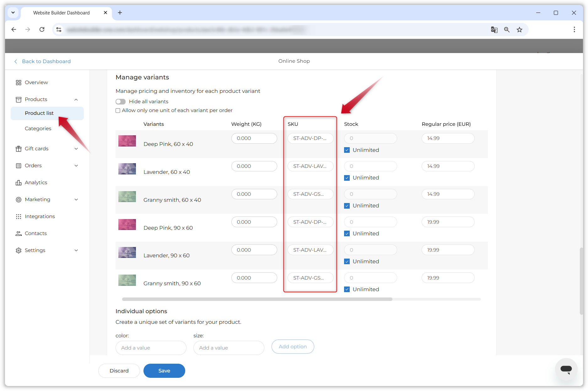Click the Granny smith 90 x 60 thumbnail
The width and height of the screenshot is (588, 391).
click(127, 280)
